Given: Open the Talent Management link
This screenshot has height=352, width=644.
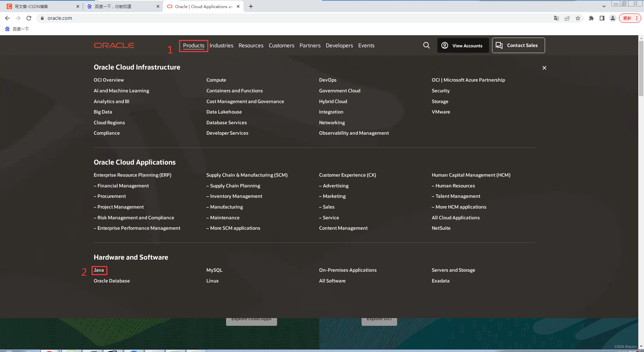Looking at the screenshot, I should (456, 196).
